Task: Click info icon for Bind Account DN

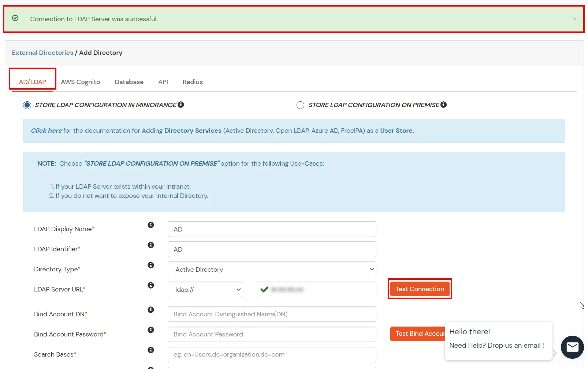Action: 151,310
